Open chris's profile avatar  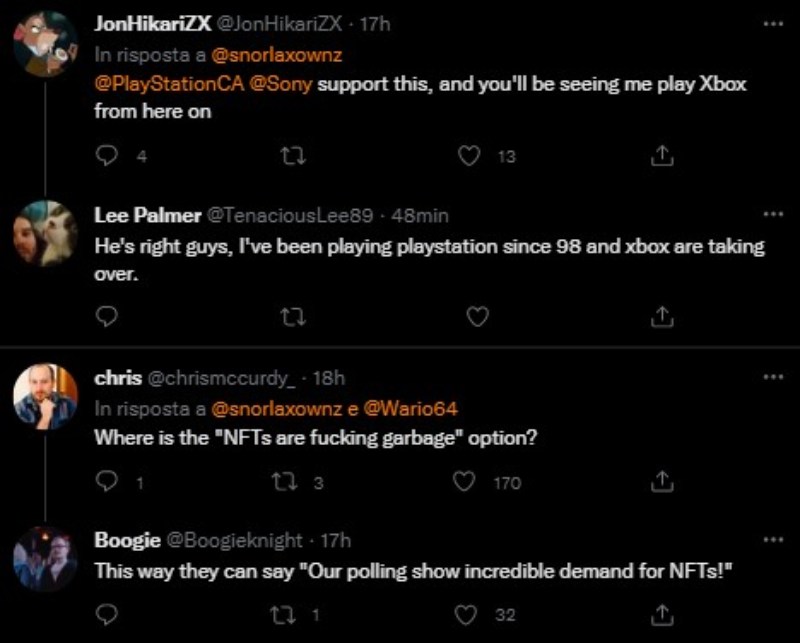tap(45, 396)
